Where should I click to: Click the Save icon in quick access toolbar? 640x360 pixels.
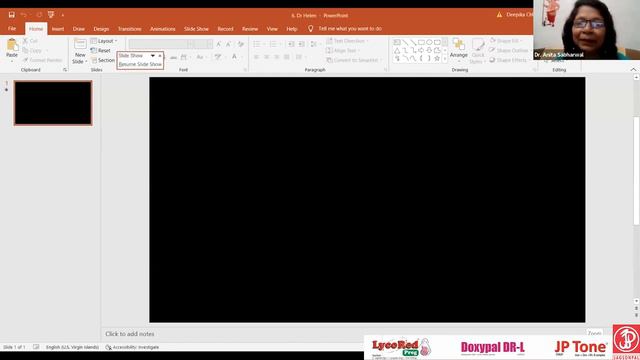pos(11,15)
